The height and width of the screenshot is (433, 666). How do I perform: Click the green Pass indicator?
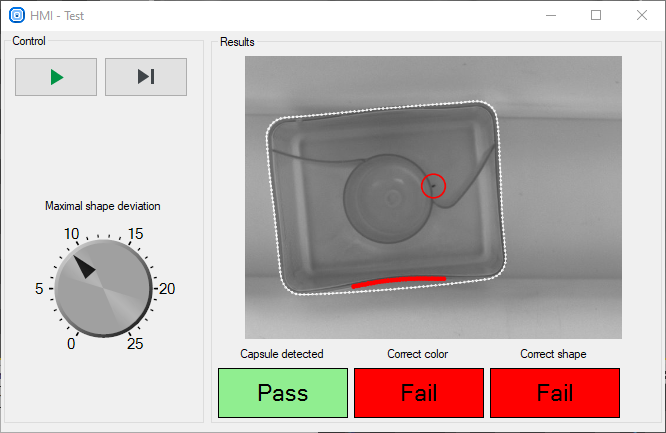pos(283,393)
